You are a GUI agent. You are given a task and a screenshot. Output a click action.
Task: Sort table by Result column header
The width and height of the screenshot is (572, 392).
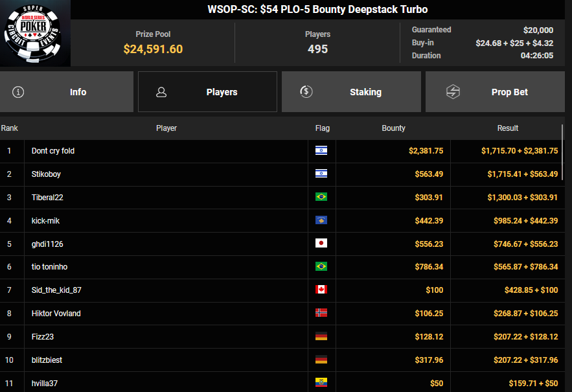(x=507, y=128)
